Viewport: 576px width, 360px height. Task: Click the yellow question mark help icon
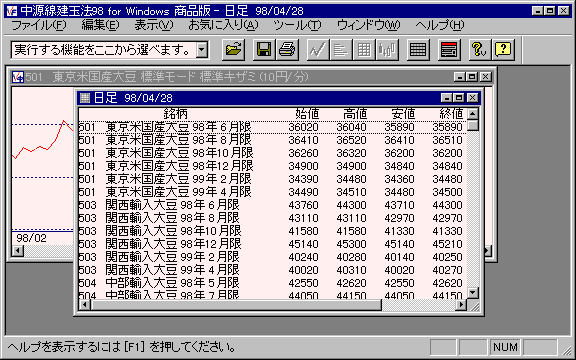pos(503,50)
